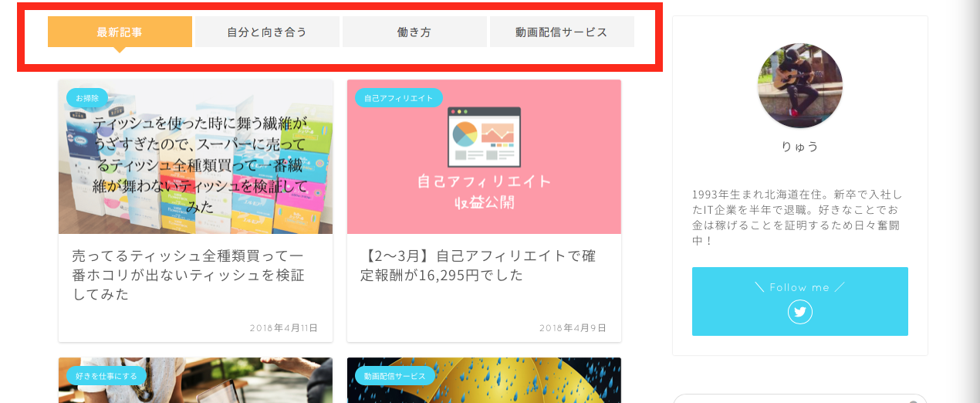Click the 自己アフィリエイト category badge

point(398,98)
